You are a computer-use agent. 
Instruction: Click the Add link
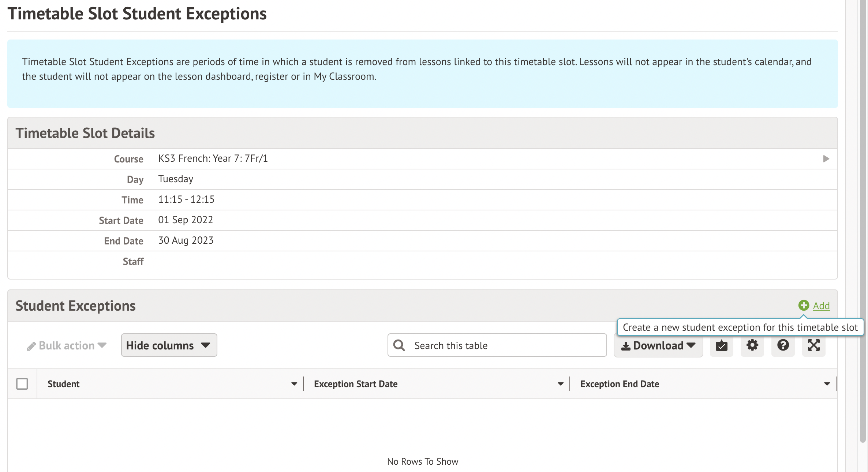click(821, 306)
